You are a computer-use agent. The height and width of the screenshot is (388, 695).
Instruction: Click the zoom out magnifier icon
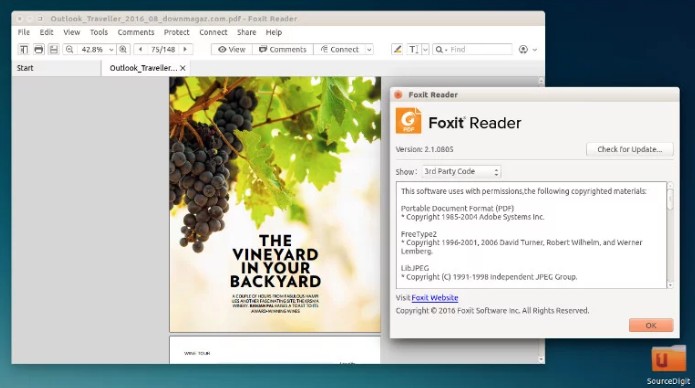click(70, 49)
